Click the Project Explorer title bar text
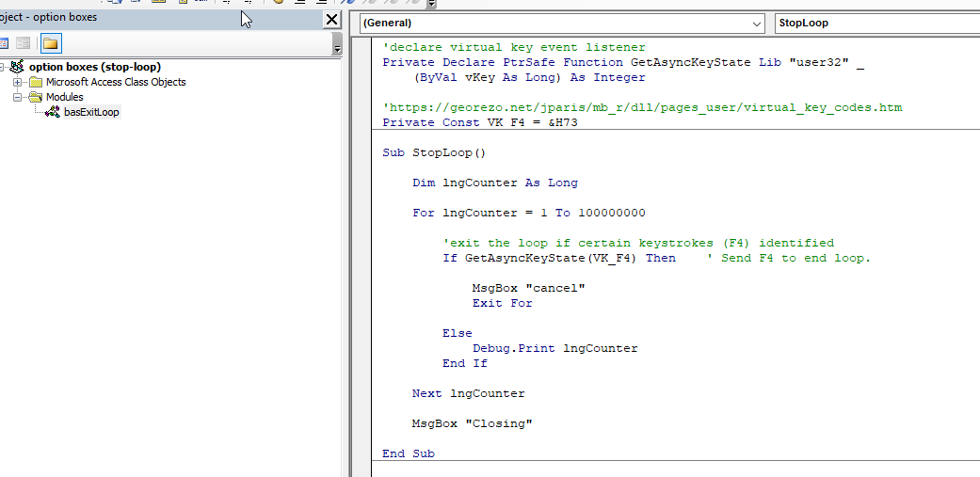 pyautogui.click(x=49, y=18)
